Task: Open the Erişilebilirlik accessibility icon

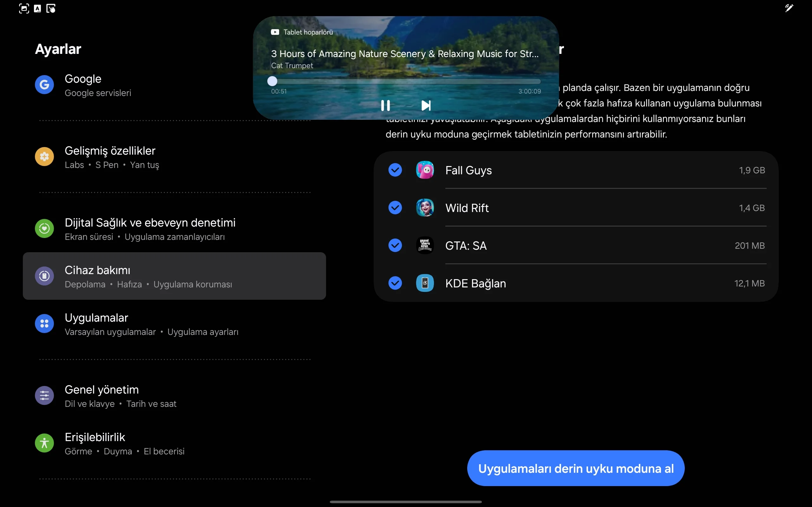Action: [44, 443]
